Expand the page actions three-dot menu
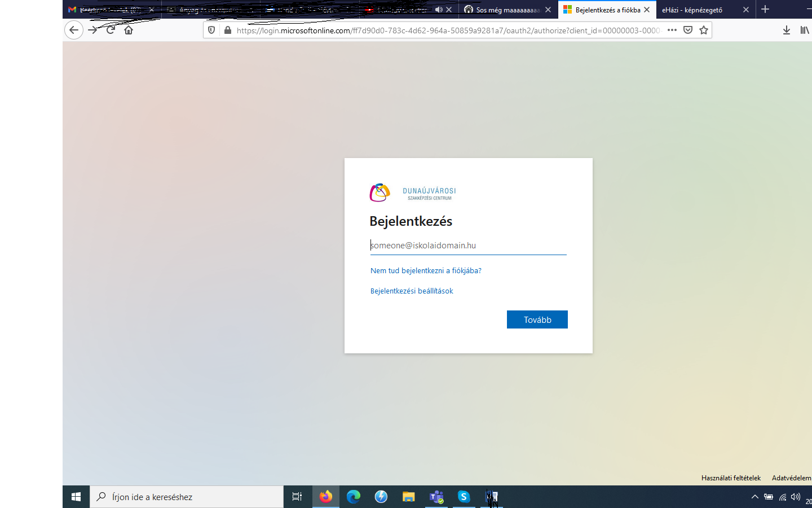812x508 pixels. tap(672, 30)
